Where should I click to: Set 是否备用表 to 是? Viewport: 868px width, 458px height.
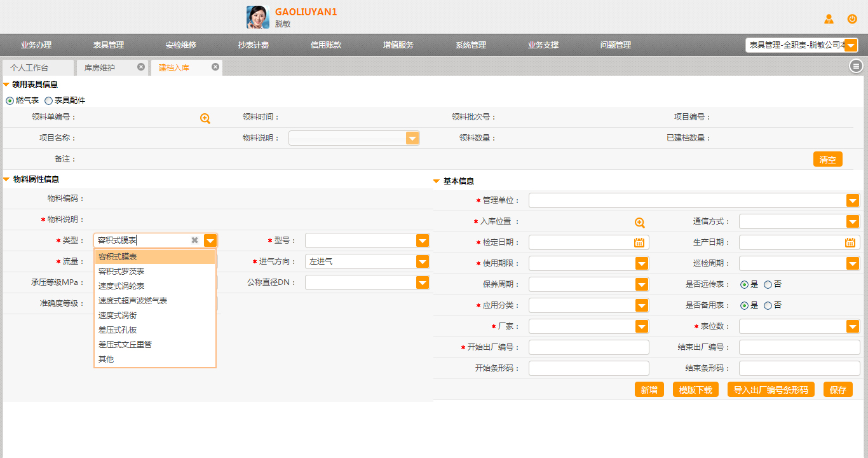[744, 305]
